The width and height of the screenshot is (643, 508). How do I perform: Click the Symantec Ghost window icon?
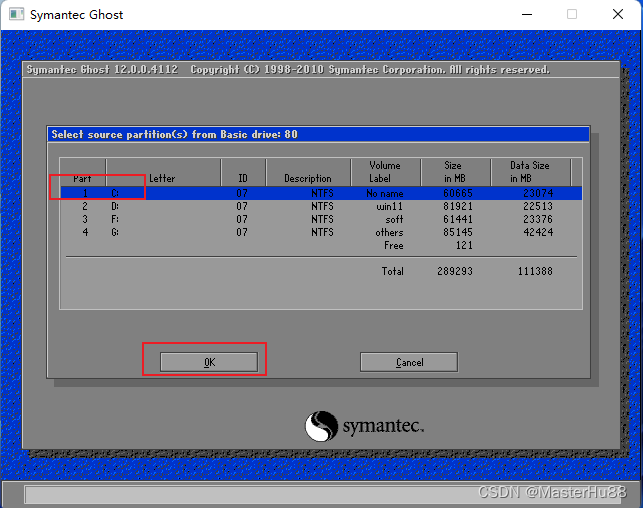[16, 14]
